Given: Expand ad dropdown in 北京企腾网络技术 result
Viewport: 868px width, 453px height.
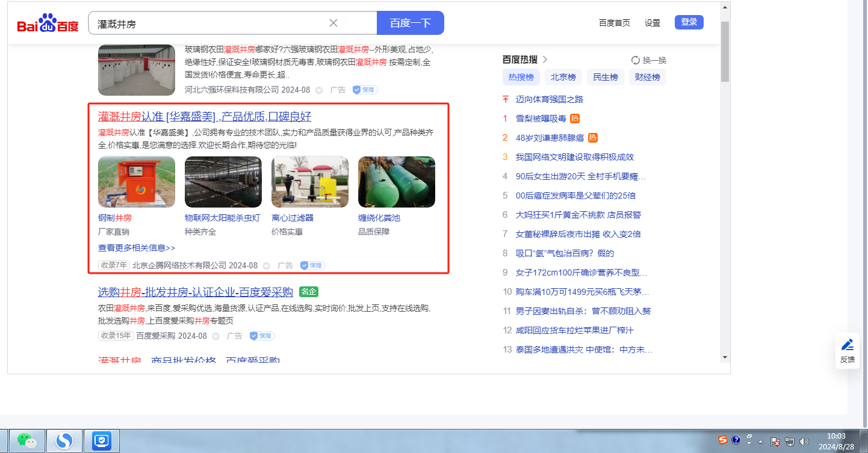Looking at the screenshot, I should pyautogui.click(x=267, y=265).
